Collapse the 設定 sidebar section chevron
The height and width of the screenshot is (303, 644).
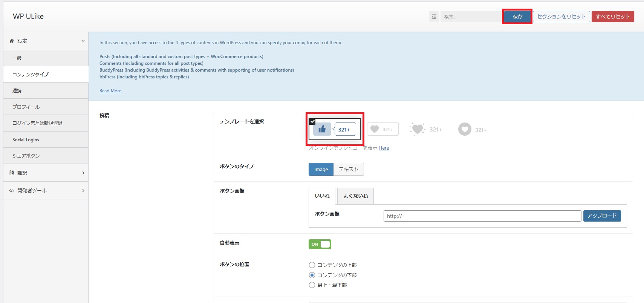[x=83, y=41]
